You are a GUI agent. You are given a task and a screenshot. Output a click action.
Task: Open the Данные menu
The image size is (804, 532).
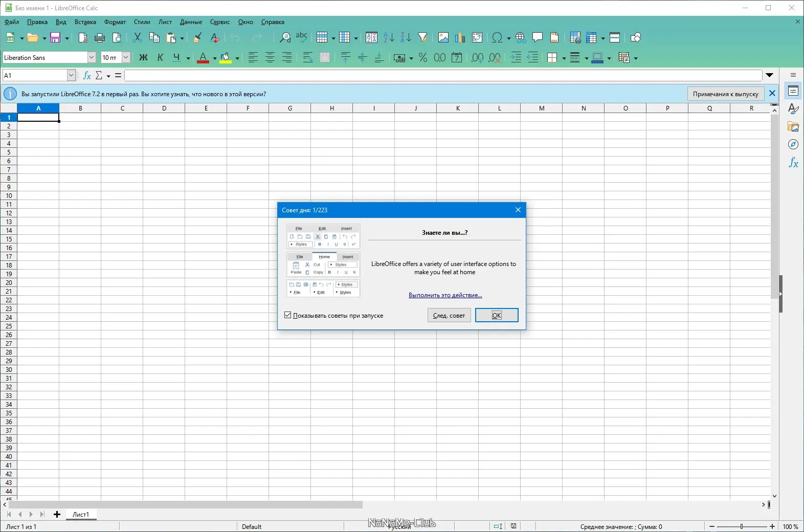click(x=191, y=22)
